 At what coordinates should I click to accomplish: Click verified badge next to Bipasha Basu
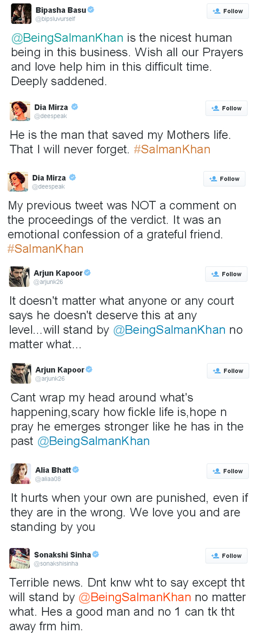(91, 10)
